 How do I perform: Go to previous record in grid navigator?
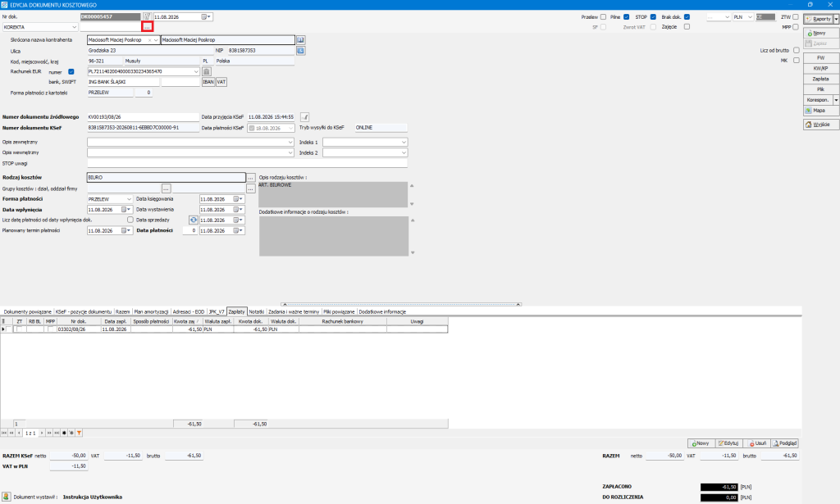tap(19, 433)
